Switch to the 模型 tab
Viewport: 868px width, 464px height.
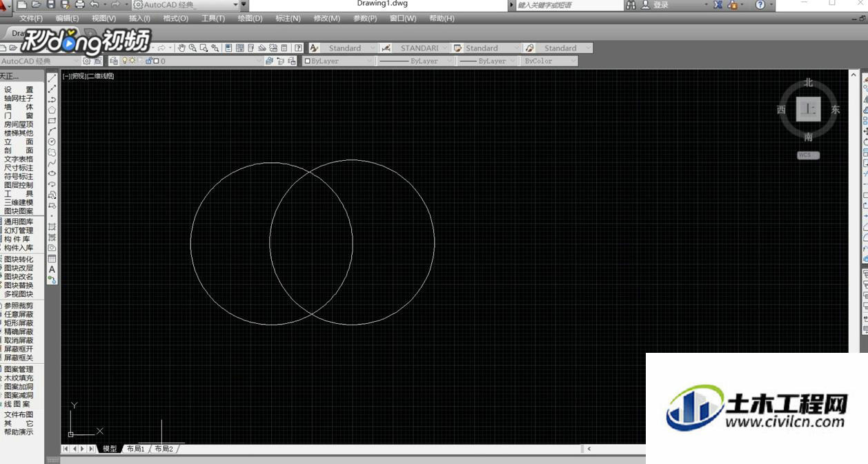110,449
